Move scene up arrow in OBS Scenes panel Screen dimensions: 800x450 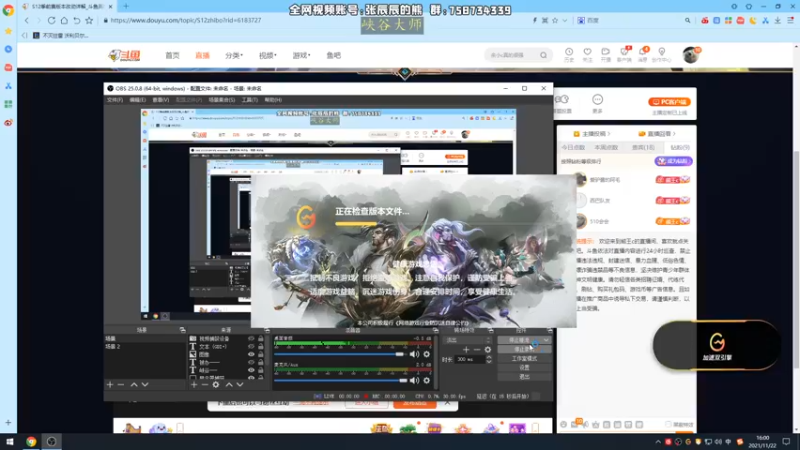134,385
